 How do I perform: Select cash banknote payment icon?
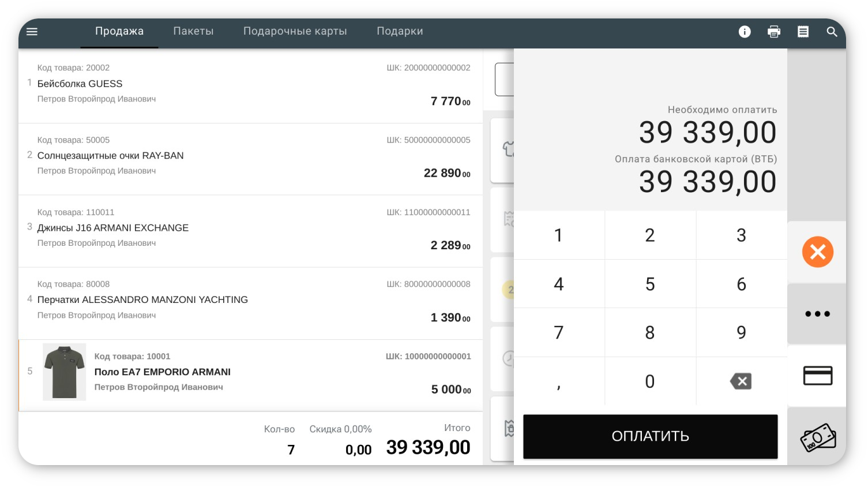point(818,437)
